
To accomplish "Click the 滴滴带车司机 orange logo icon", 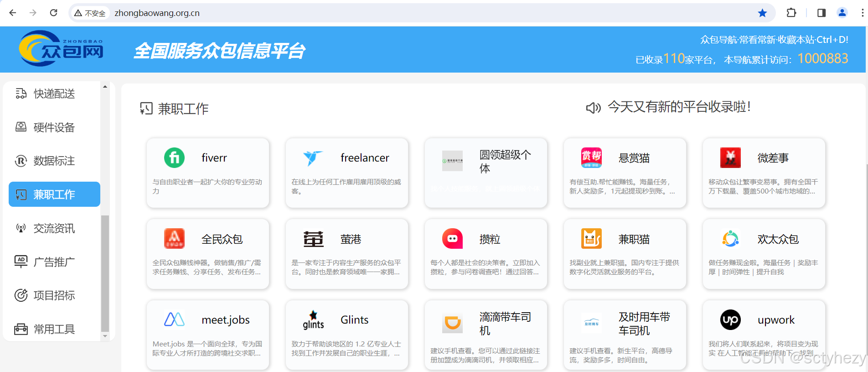I will (452, 323).
